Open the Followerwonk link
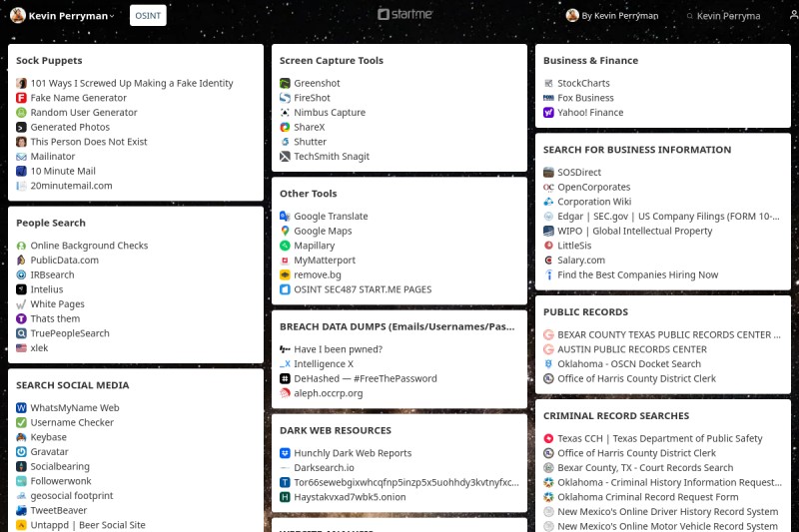 coord(61,481)
